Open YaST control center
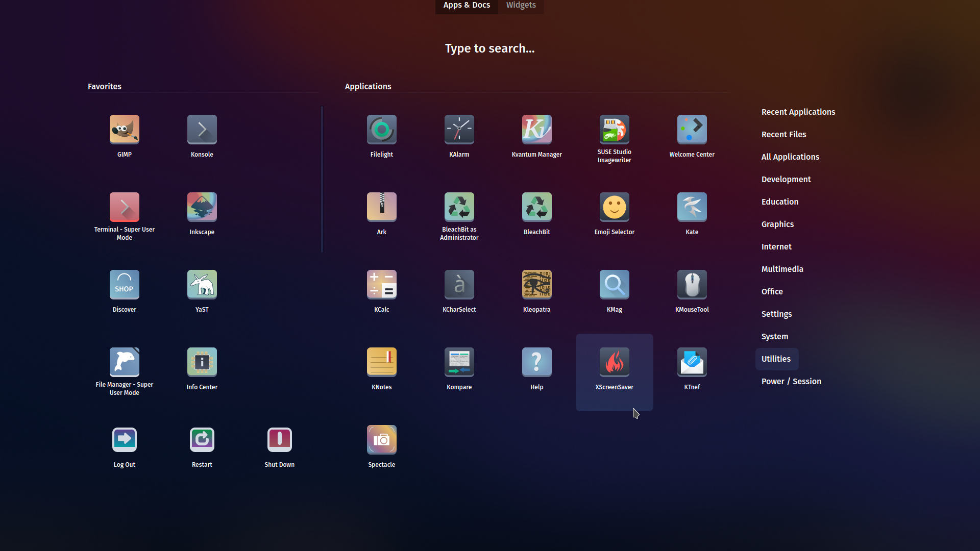Screen dimensions: 980x551 pyautogui.click(x=202, y=285)
